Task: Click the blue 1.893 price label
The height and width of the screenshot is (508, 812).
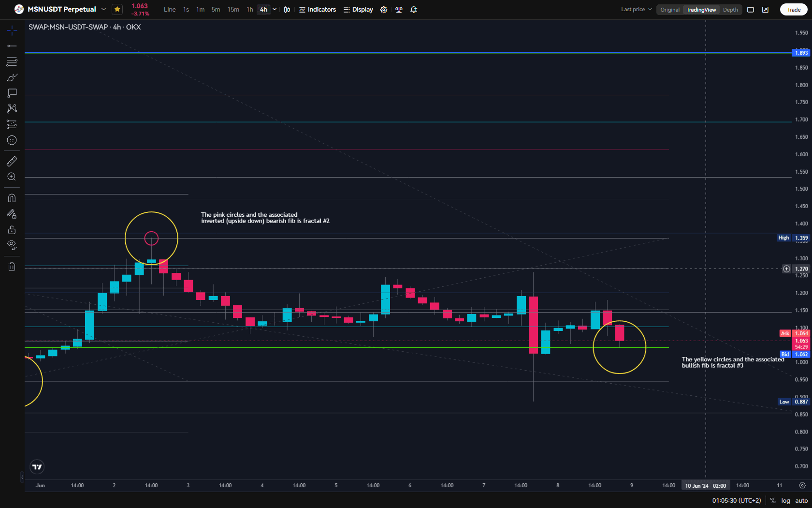Action: tap(801, 53)
